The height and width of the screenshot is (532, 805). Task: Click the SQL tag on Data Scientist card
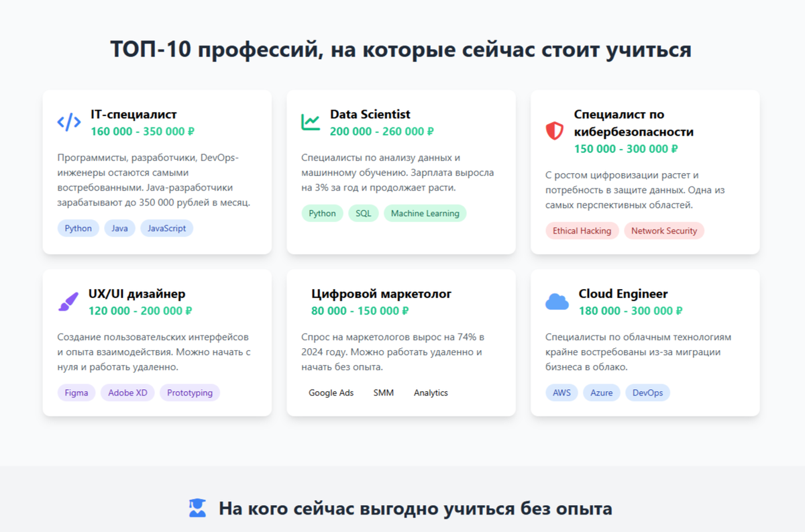click(363, 213)
